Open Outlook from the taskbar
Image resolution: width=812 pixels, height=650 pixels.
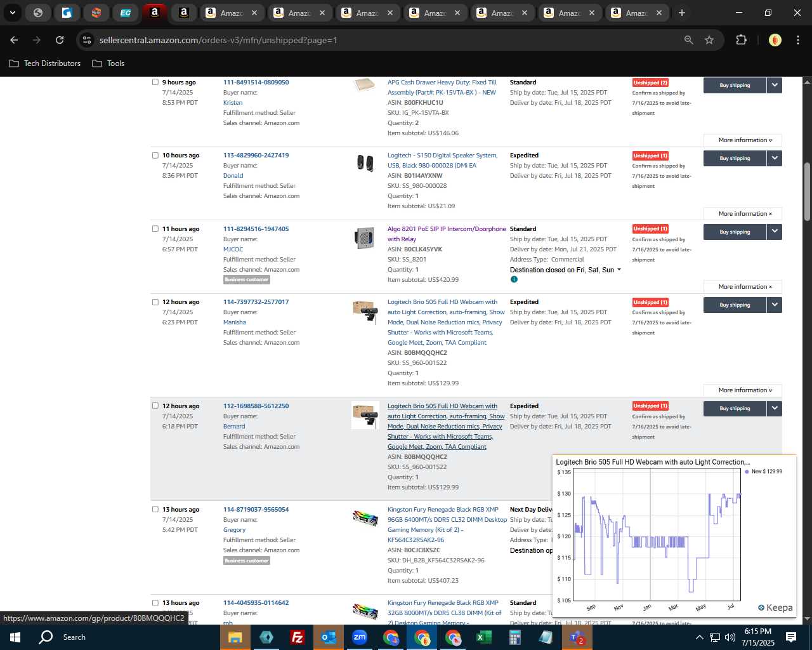328,637
